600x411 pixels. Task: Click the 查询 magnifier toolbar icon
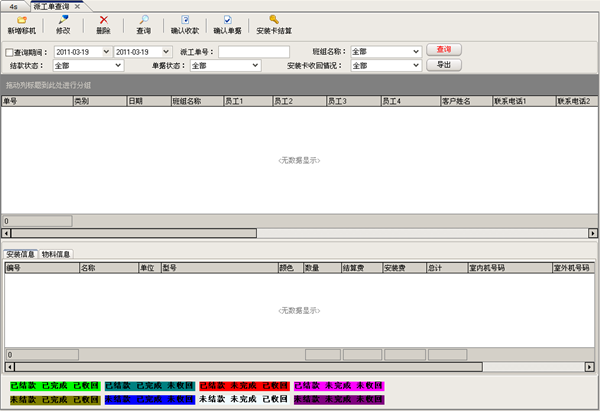coord(144,19)
